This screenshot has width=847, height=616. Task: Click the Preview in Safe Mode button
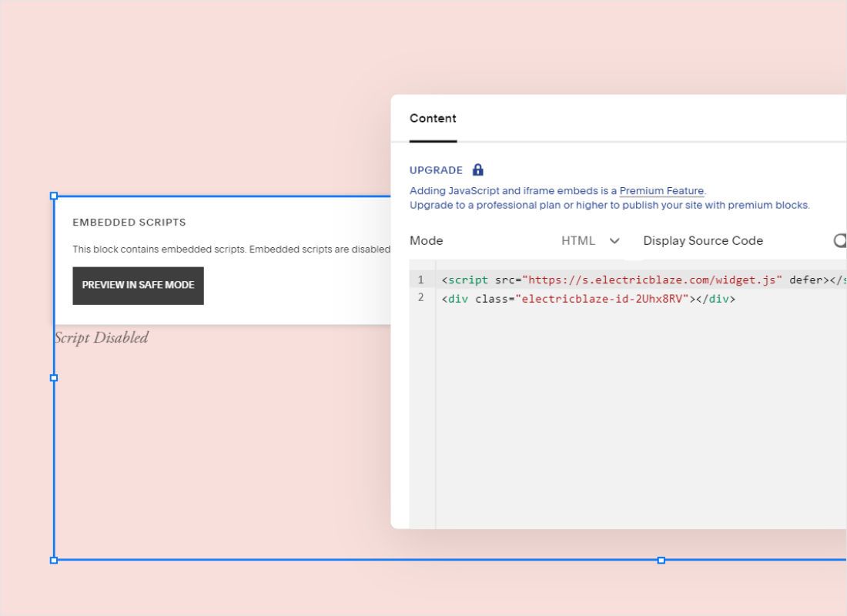(x=139, y=286)
